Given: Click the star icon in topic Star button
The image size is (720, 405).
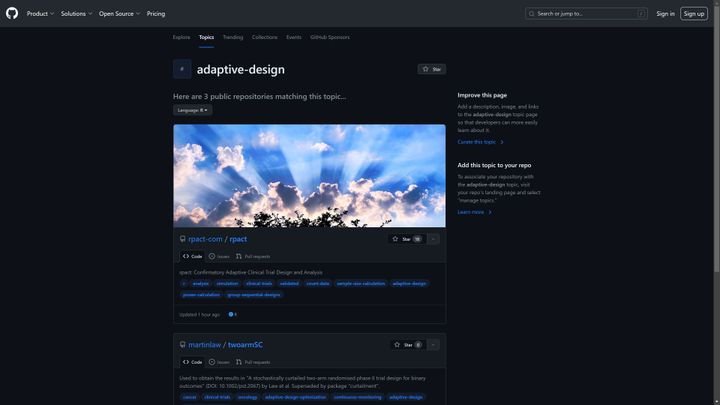Looking at the screenshot, I should tap(426, 69).
